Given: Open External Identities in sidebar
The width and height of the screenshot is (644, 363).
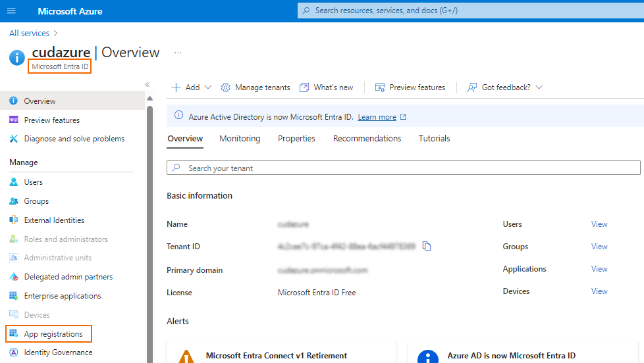Looking at the screenshot, I should tap(54, 220).
